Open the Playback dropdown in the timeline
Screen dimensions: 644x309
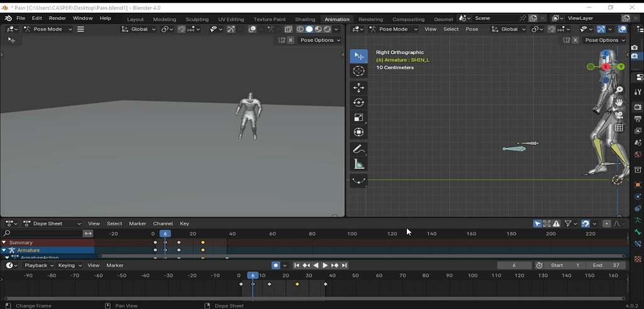39,266
